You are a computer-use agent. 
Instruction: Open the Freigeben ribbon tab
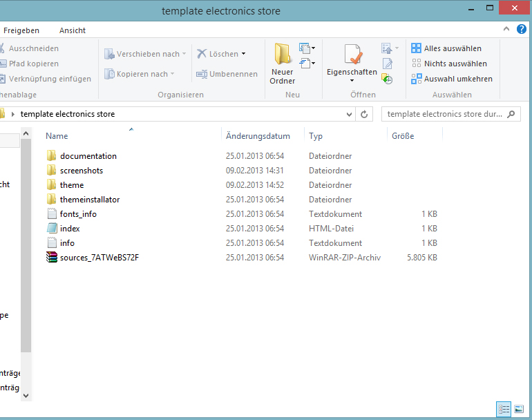tap(21, 30)
